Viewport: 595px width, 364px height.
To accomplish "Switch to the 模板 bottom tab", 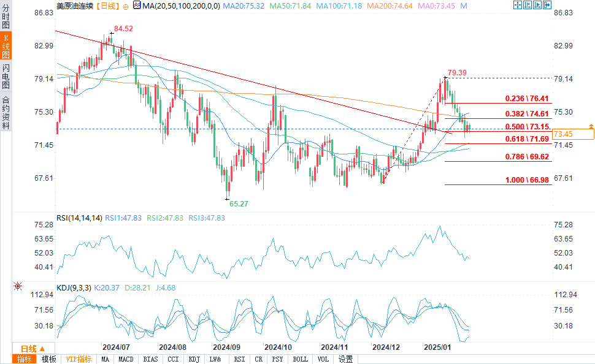I will [x=48, y=359].
